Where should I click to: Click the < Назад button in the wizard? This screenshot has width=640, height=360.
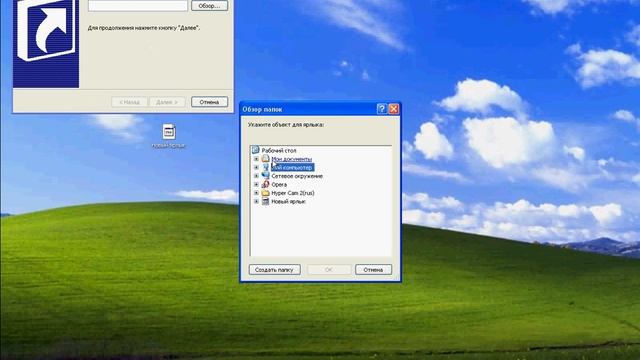129,102
